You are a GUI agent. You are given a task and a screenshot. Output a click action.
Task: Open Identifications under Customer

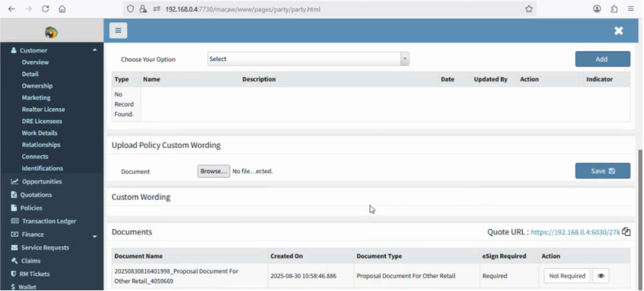coord(42,168)
